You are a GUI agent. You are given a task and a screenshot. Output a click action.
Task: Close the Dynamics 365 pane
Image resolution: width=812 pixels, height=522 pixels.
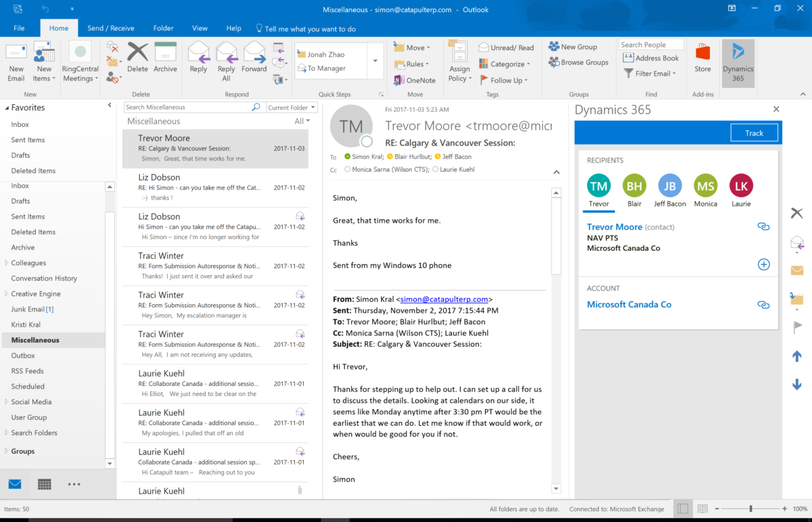776,109
